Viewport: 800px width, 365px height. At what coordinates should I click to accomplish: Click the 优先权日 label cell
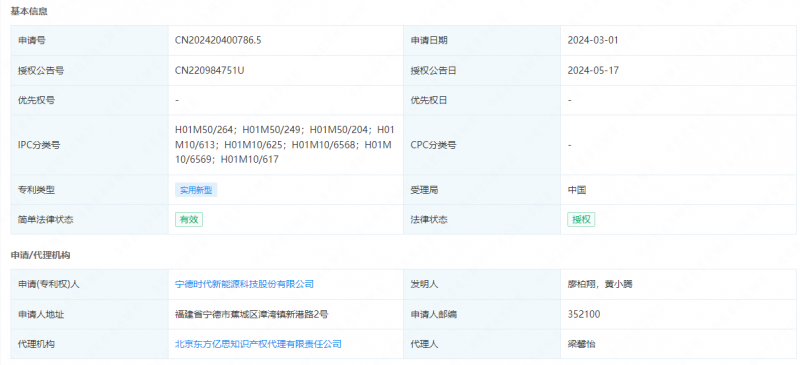482,100
